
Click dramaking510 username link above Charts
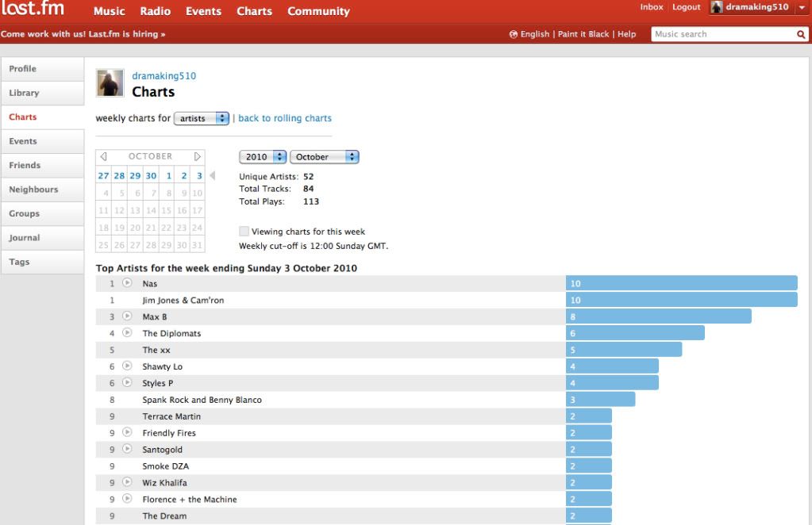click(x=164, y=75)
